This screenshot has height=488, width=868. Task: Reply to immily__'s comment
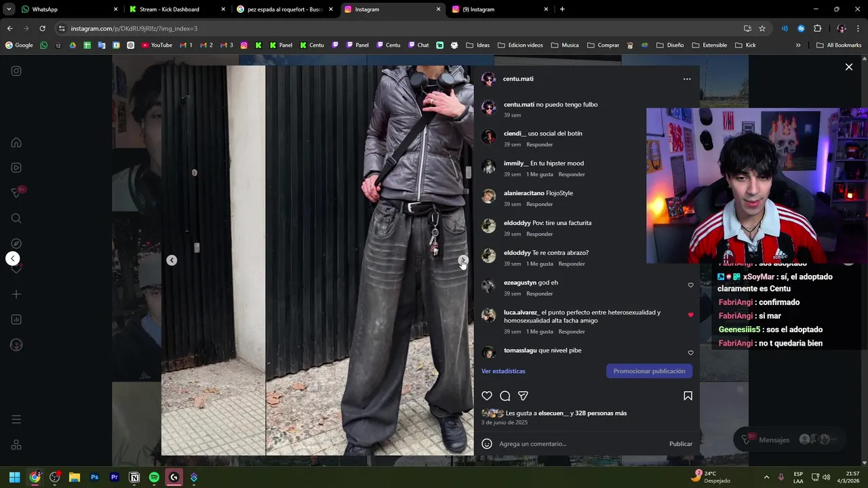[572, 174]
